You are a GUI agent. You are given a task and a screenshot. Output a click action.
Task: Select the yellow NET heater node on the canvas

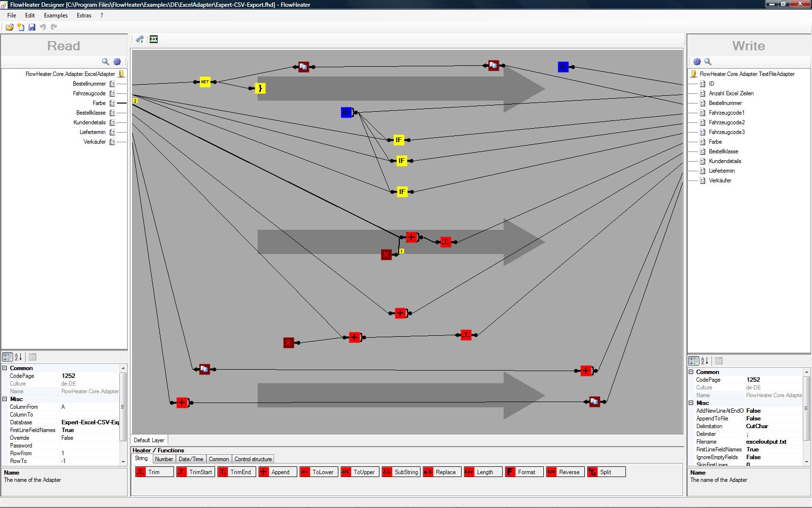point(205,82)
